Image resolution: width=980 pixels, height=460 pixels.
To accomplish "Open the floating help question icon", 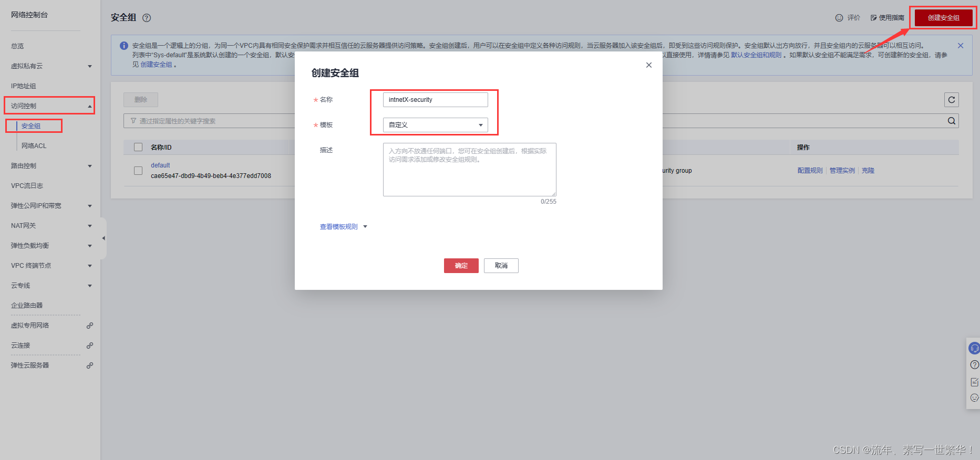I will pyautogui.click(x=974, y=365).
